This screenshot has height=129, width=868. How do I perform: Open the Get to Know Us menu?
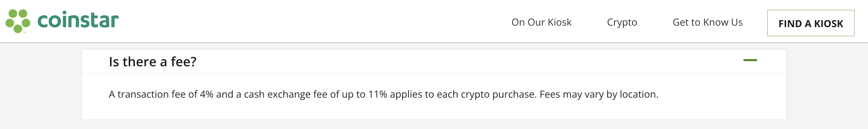coord(707,22)
